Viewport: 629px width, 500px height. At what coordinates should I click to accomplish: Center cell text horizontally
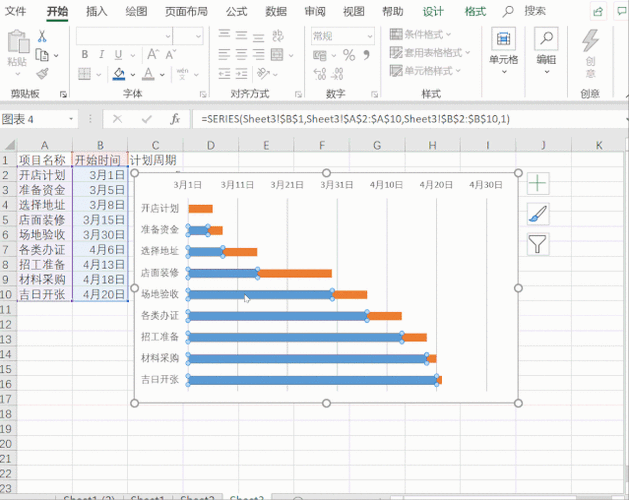pos(241,55)
